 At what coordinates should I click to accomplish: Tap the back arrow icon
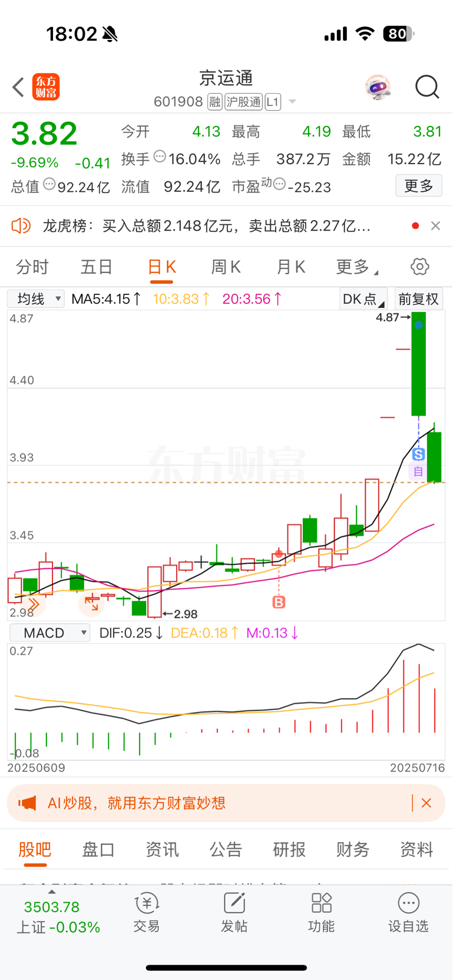click(18, 87)
